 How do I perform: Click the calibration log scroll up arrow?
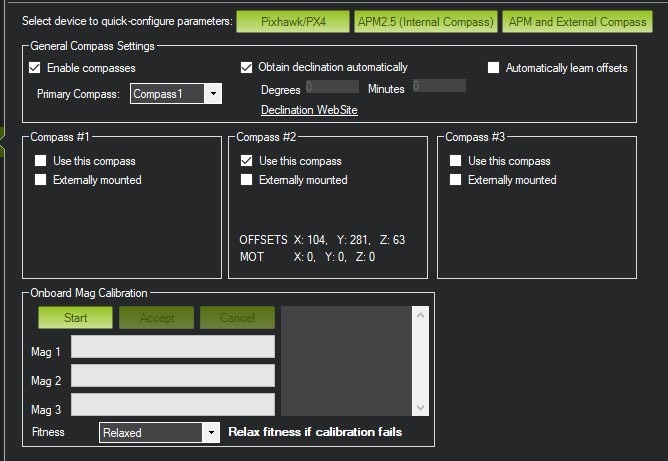[420, 316]
